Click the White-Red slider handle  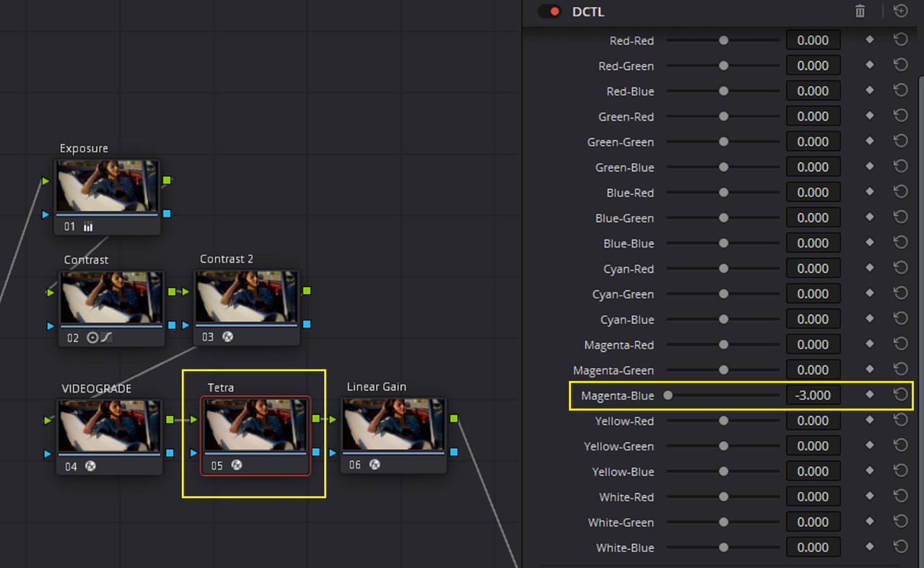point(723,497)
